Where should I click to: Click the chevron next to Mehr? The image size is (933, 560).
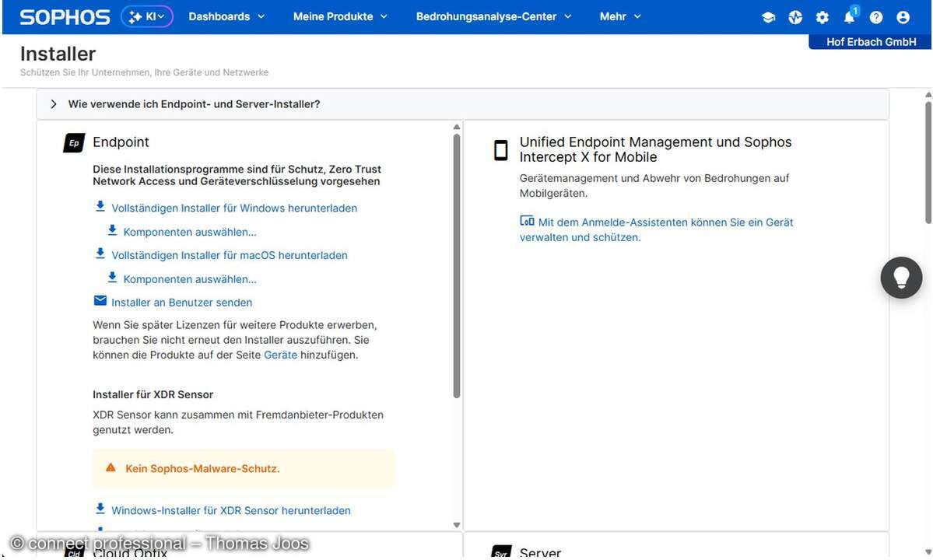[x=637, y=16]
